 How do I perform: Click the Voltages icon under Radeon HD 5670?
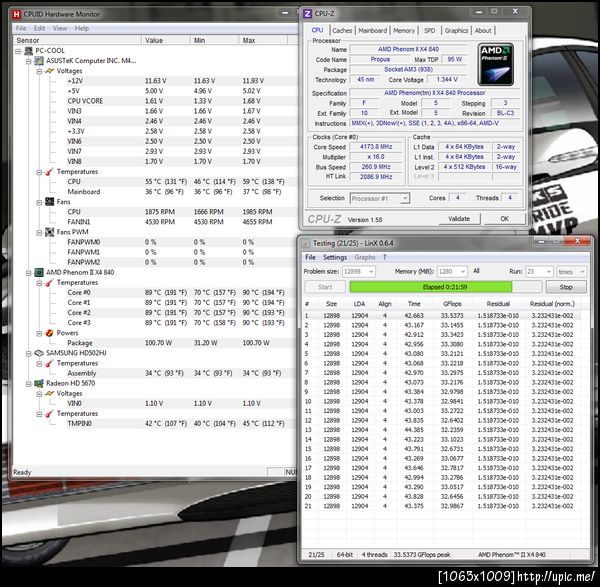(49, 393)
